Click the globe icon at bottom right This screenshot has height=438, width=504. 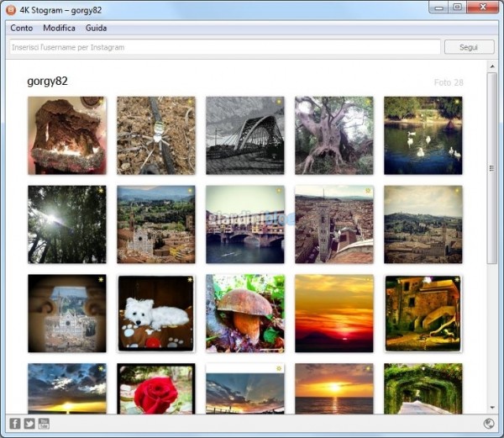point(489,423)
